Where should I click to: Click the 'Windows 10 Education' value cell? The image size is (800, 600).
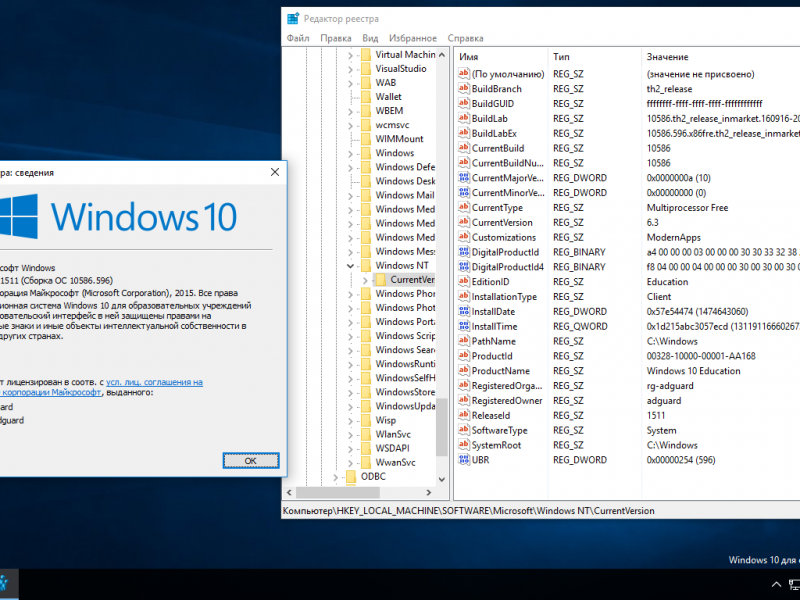point(693,371)
